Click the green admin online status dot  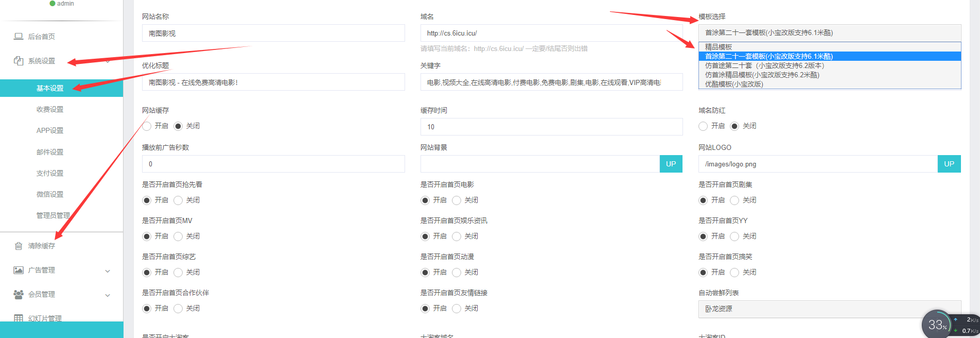52,4
